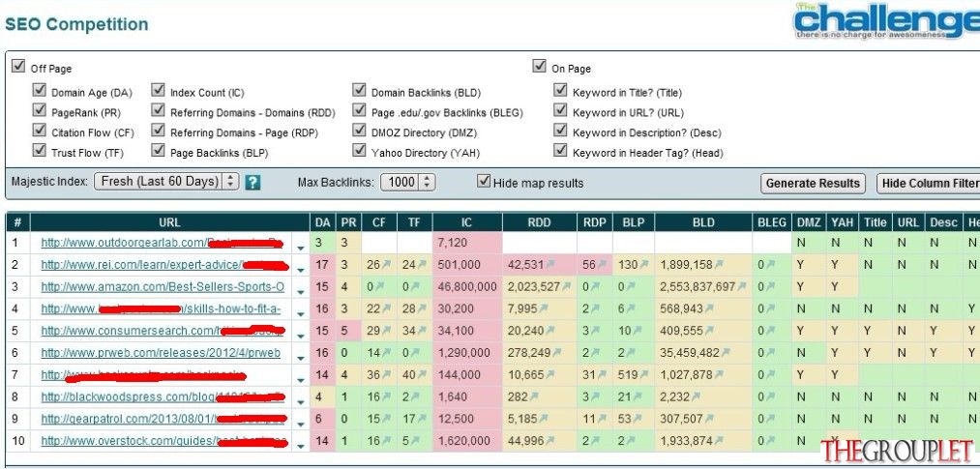Expand URL dropdown arrow for gearpatrol.com row
The image size is (980, 469).
tap(301, 424)
